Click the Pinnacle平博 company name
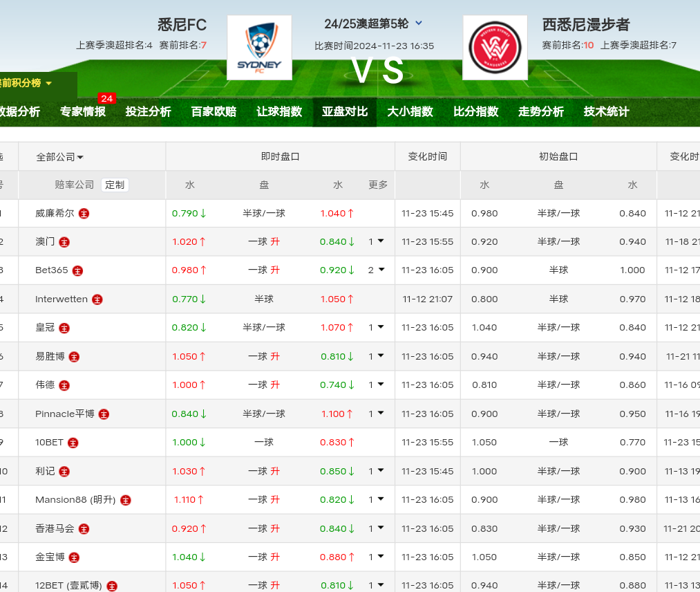The image size is (700, 592). 65,414
